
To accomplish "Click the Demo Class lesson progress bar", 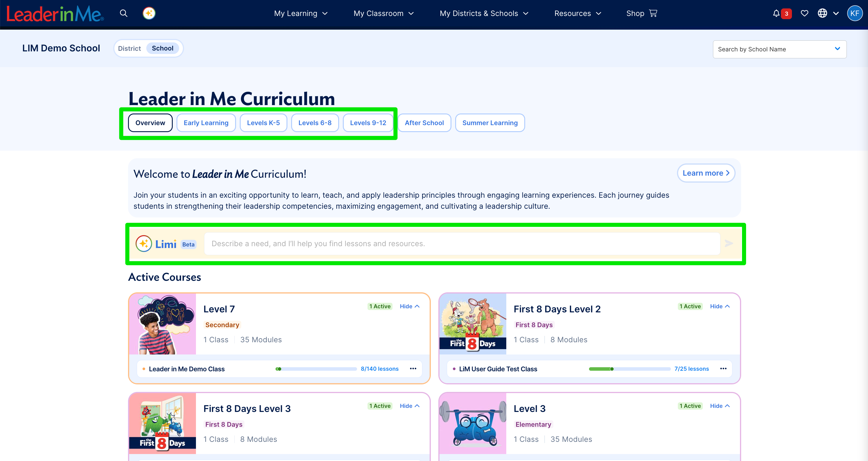I will click(316, 369).
